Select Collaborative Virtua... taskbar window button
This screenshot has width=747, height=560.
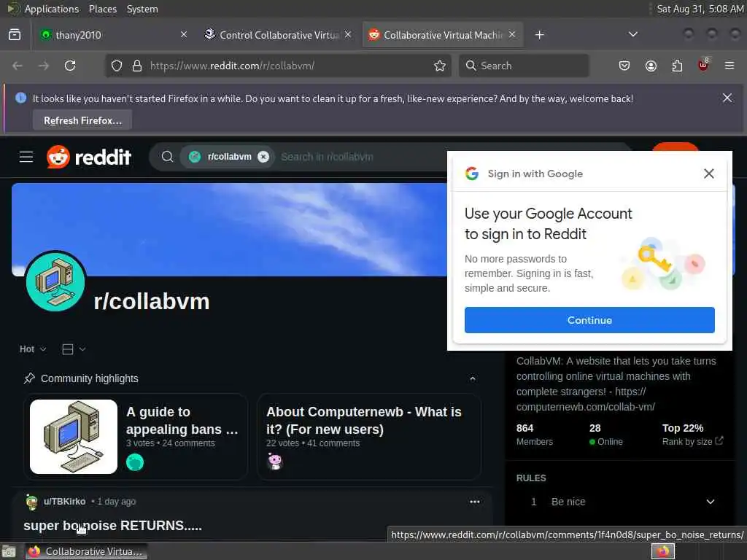click(x=86, y=551)
